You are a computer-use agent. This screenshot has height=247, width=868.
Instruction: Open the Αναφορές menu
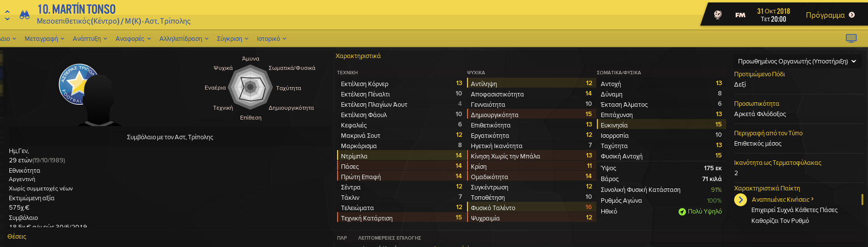tap(133, 38)
